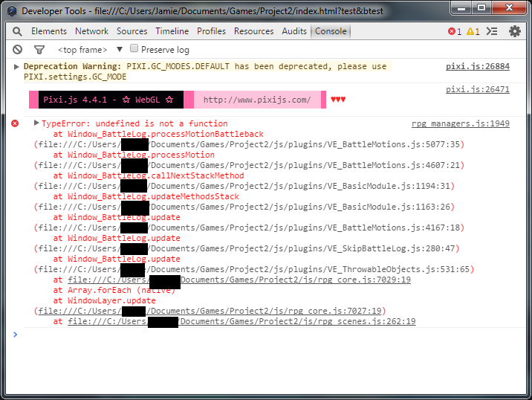
Task: Switch to the Network tab
Action: [x=91, y=31]
